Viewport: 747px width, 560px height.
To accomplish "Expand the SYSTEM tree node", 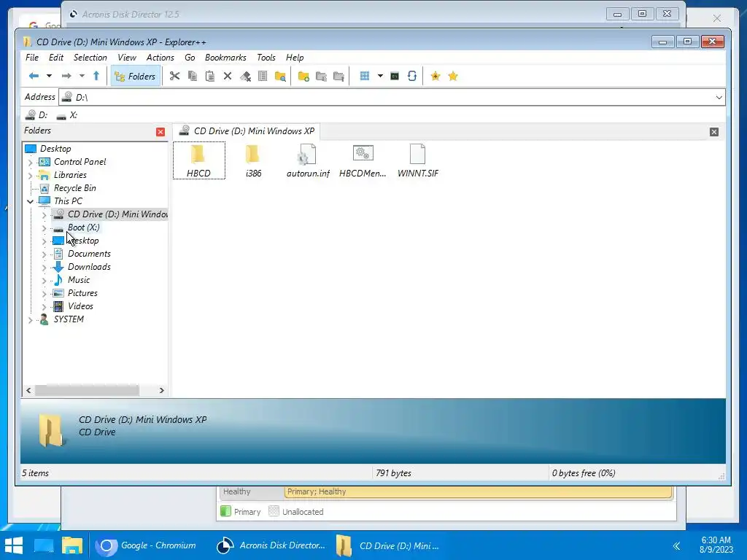I will click(31, 320).
